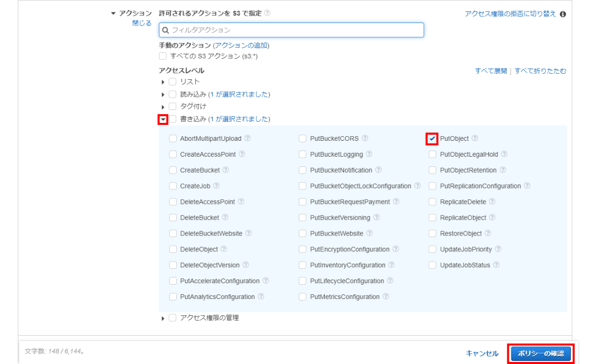Open help icon for PutBucketRequestPayment

coord(396,201)
